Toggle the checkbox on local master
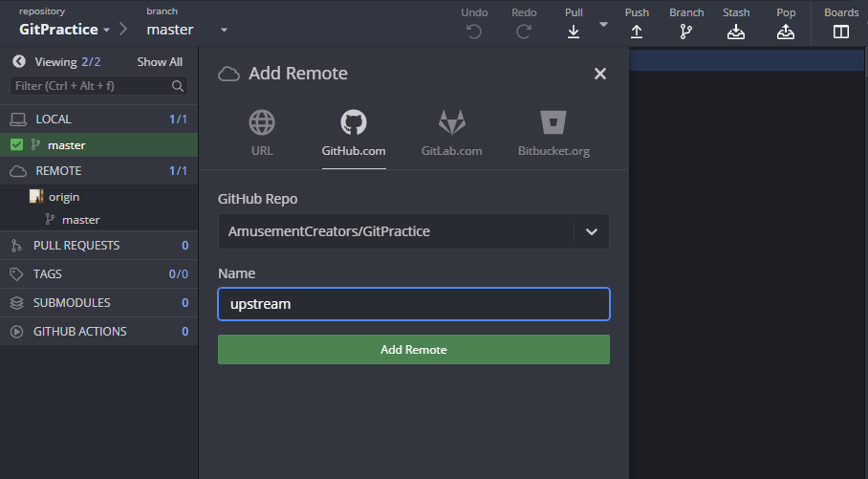 tap(16, 144)
